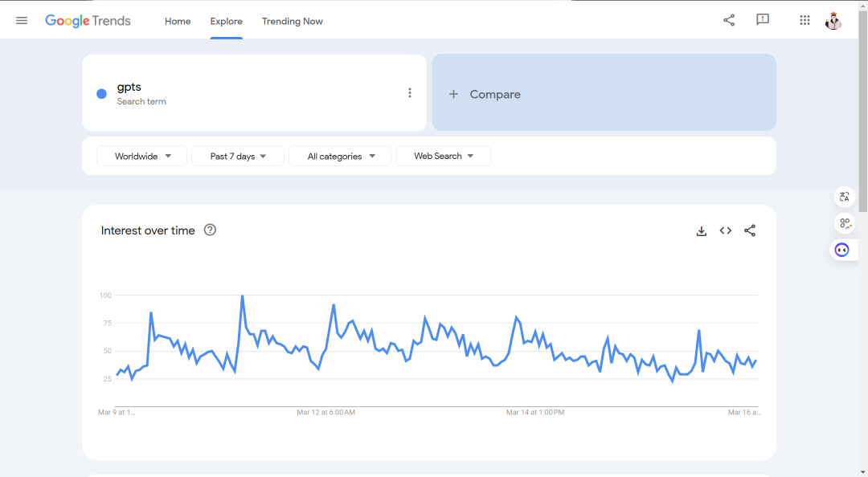Open the Google apps grid
Image resolution: width=868 pixels, height=477 pixels.
pyautogui.click(x=805, y=20)
